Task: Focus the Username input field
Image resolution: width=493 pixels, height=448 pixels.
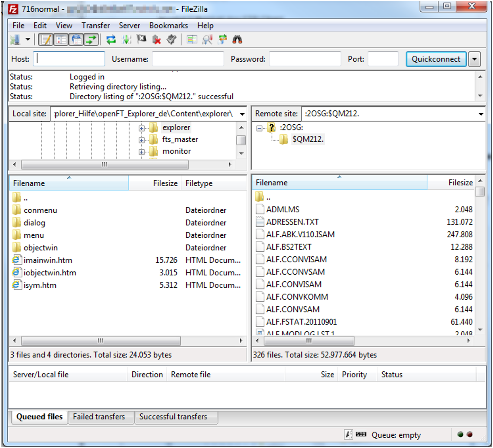Action: coord(188,59)
